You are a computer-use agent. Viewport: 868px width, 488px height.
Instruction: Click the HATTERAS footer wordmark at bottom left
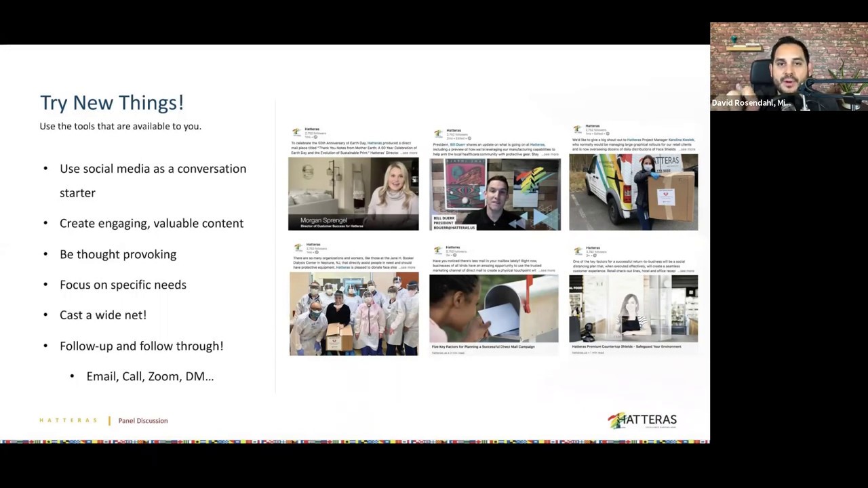68,420
